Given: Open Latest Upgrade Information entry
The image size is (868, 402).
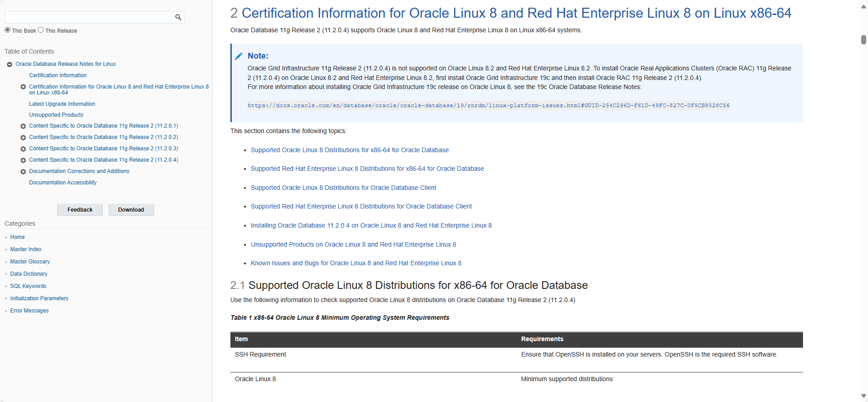Looking at the screenshot, I should pos(62,104).
